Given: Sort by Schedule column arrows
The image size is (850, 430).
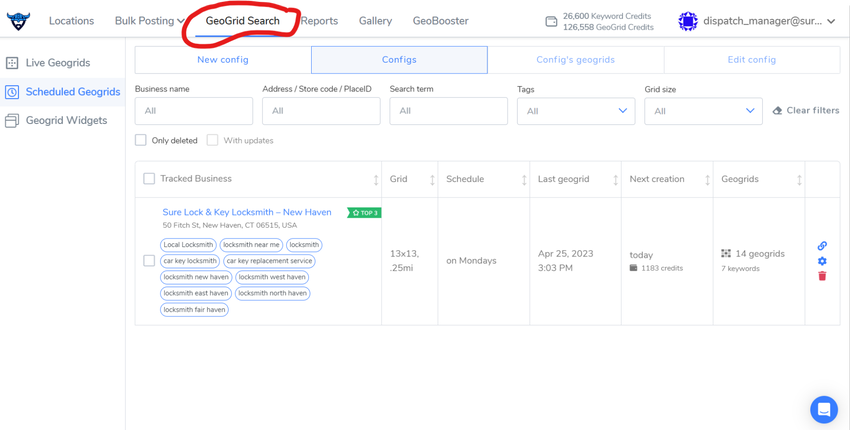Looking at the screenshot, I should click(524, 179).
